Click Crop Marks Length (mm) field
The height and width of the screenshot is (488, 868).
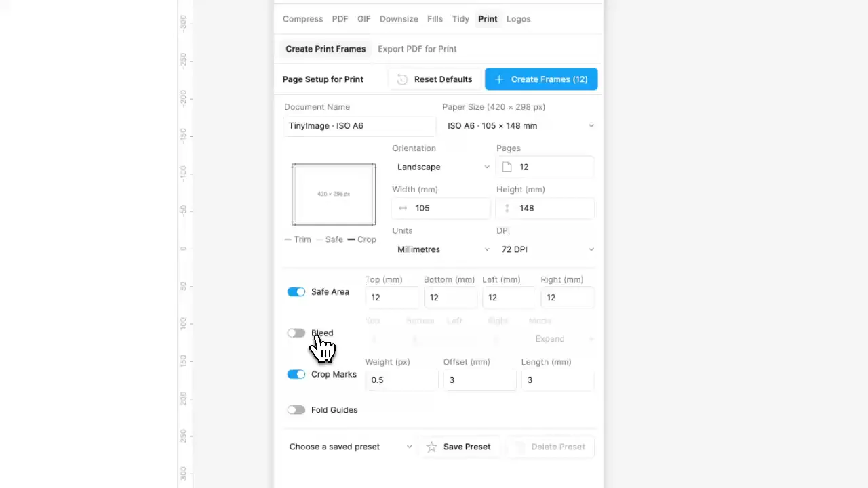(558, 380)
